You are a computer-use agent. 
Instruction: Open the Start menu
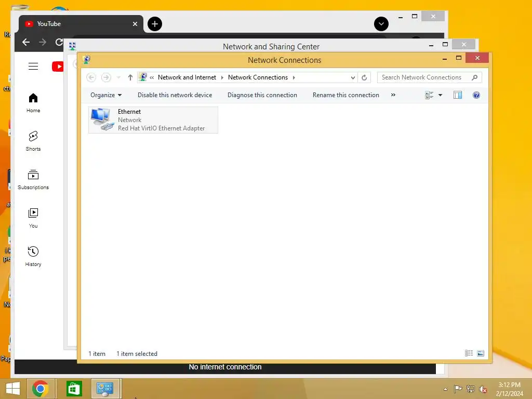coord(13,389)
